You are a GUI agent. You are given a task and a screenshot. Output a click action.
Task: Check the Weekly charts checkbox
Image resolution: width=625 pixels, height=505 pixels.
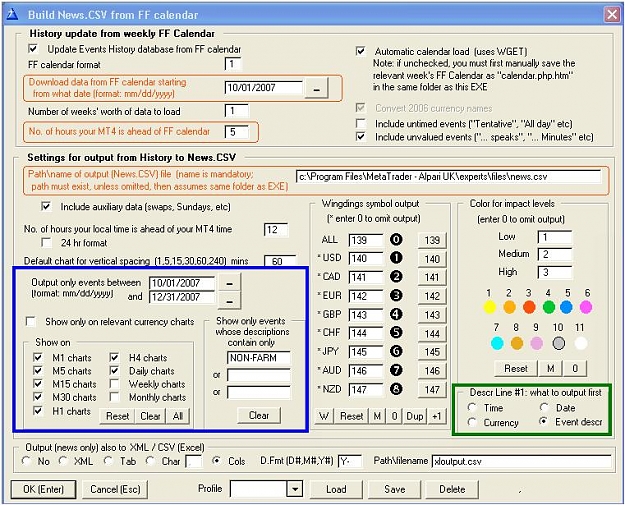click(x=114, y=384)
